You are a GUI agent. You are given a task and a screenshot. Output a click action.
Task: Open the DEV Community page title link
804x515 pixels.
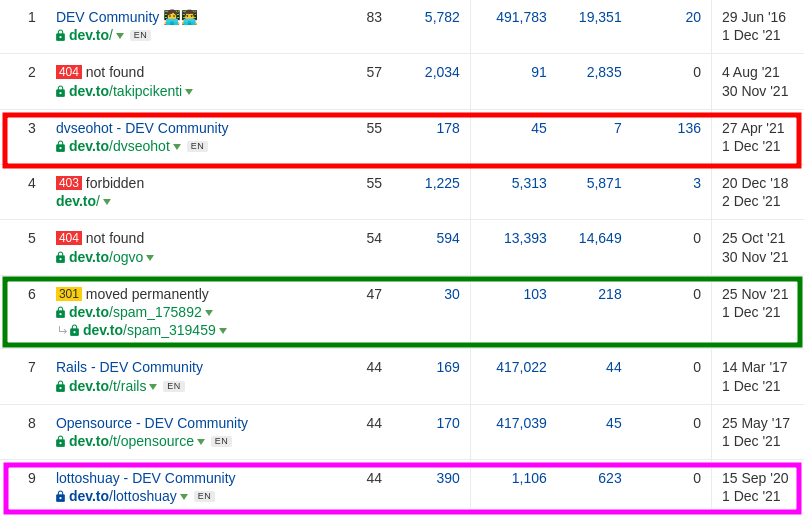click(x=127, y=17)
